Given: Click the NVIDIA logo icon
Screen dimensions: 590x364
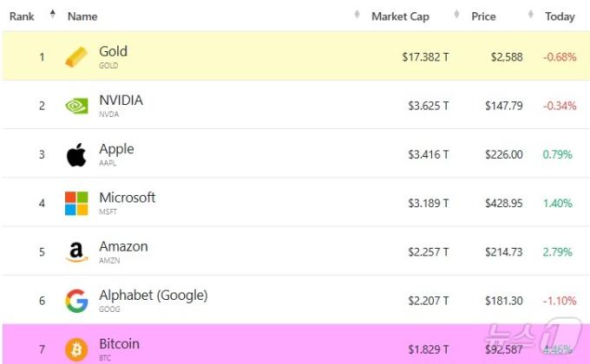Looking at the screenshot, I should pyautogui.click(x=76, y=106).
